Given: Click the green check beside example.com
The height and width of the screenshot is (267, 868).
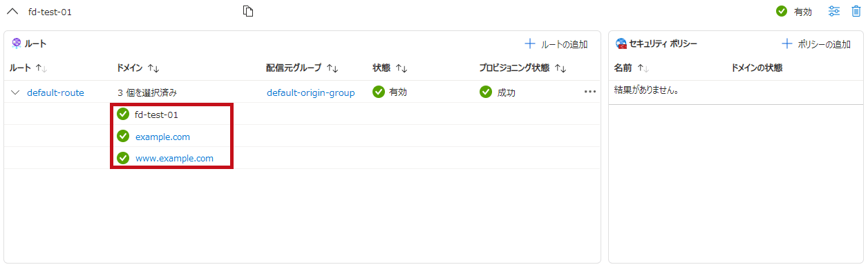Looking at the screenshot, I should [x=123, y=136].
